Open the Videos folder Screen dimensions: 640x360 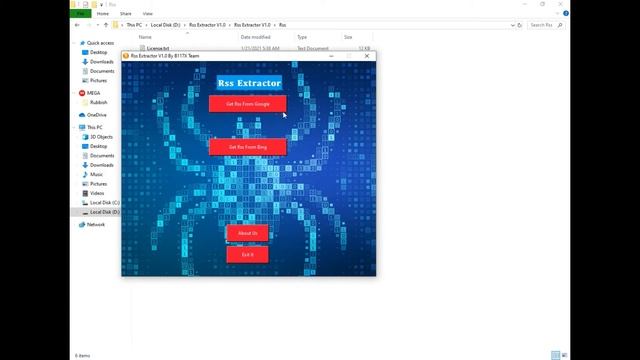[97, 193]
